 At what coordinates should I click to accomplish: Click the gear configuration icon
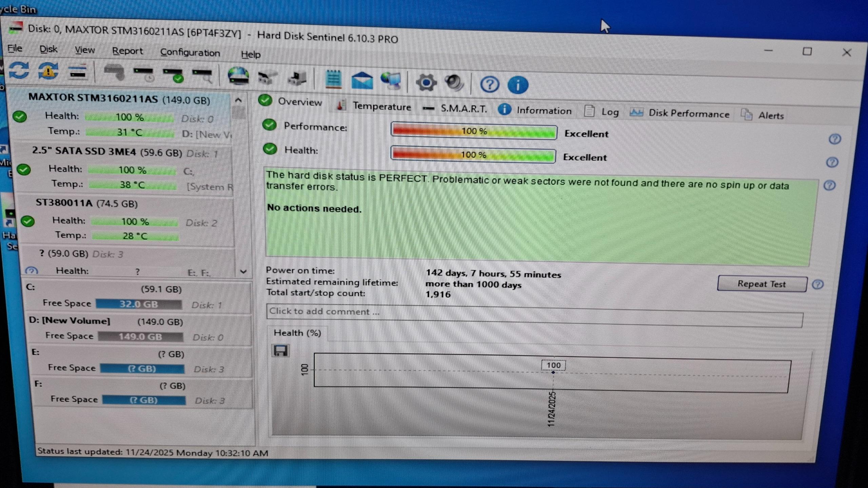(x=426, y=83)
